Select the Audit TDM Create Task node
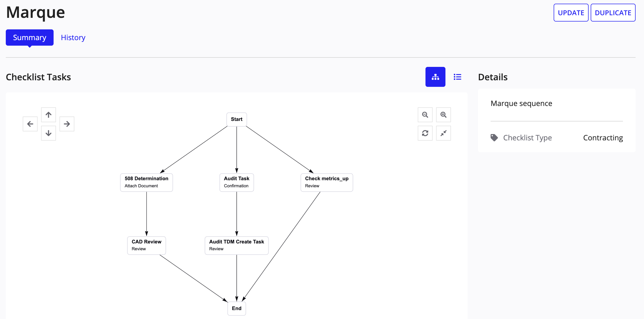Screen dimensions: 644x319 pos(237,245)
